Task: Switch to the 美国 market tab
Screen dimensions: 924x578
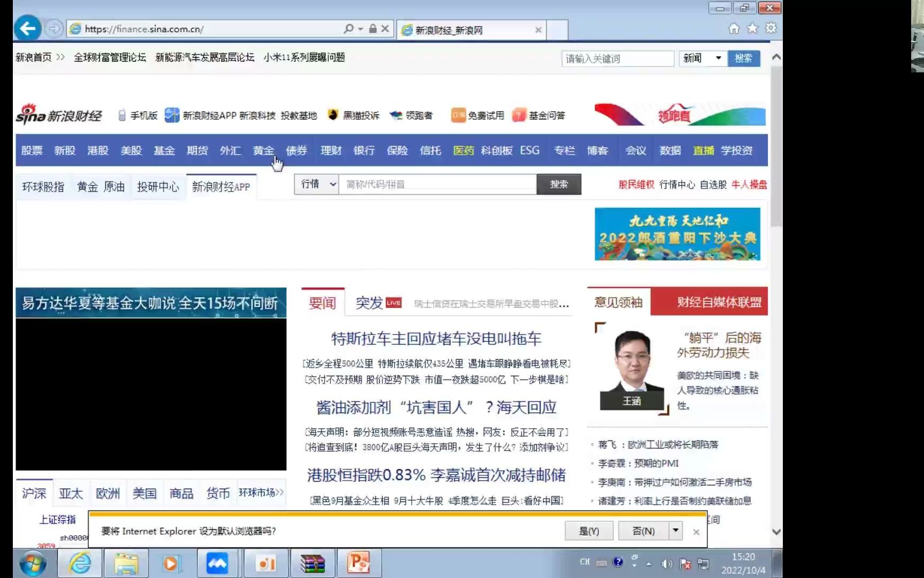Action: tap(144, 493)
